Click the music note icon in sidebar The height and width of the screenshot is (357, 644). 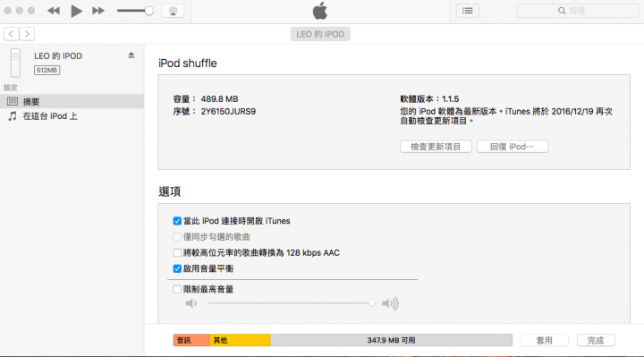13,115
